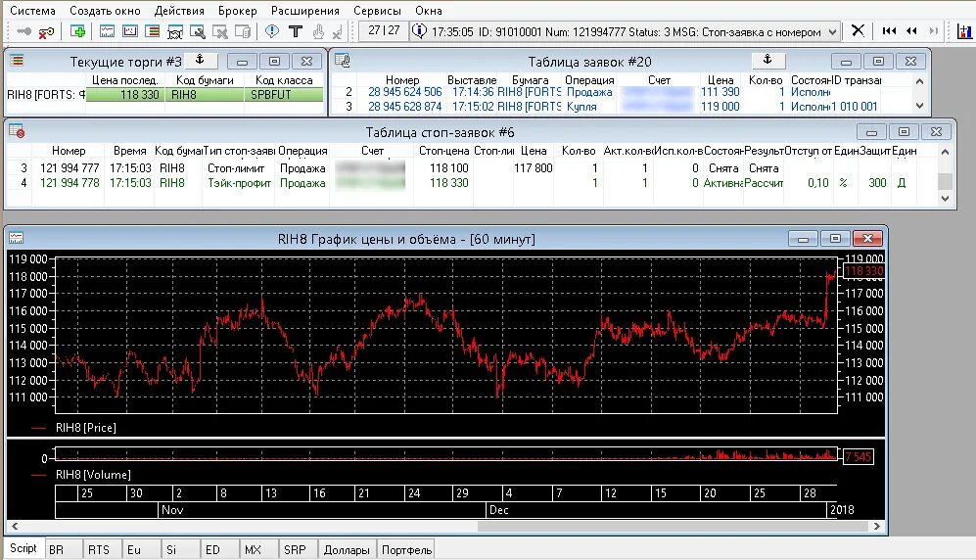The height and width of the screenshot is (560, 976).
Task: Click chart horizontal scrollbar left arrow
Action: point(15,526)
